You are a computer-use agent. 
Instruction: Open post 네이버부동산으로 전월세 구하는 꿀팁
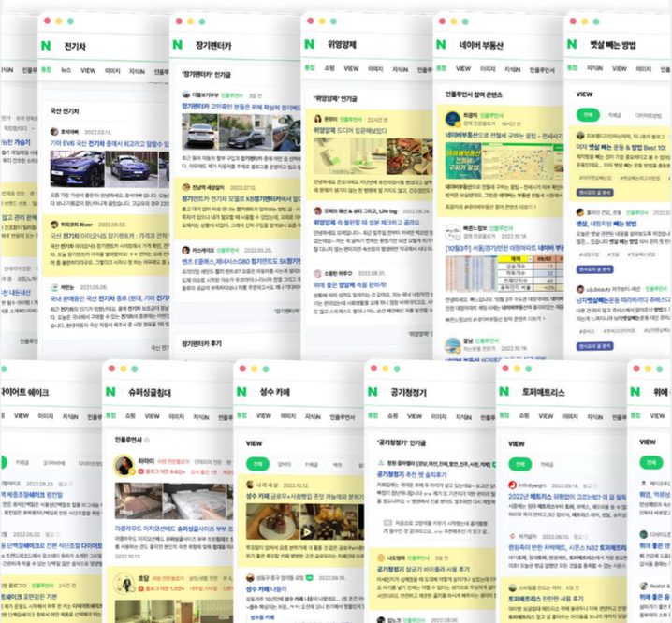pyautogui.click(x=504, y=136)
